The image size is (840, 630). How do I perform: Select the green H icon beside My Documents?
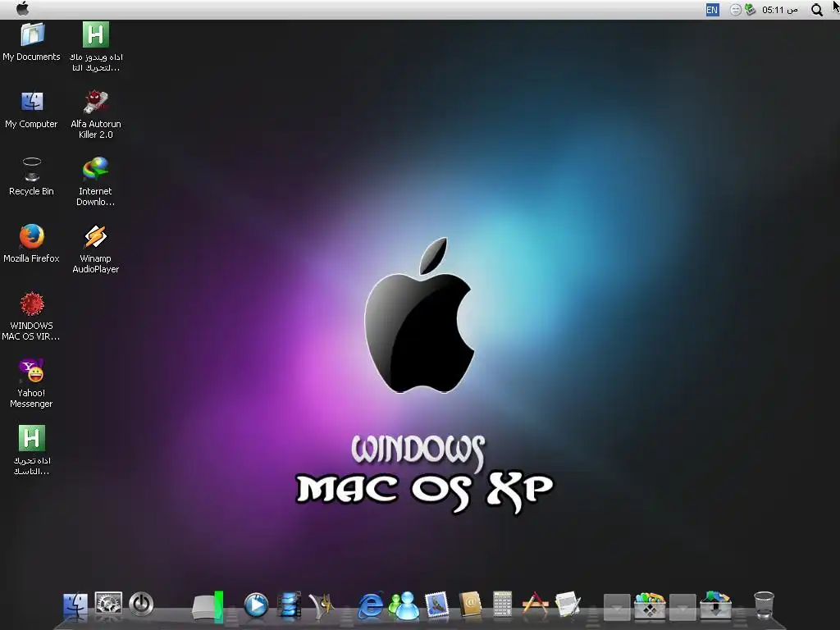coord(96,34)
